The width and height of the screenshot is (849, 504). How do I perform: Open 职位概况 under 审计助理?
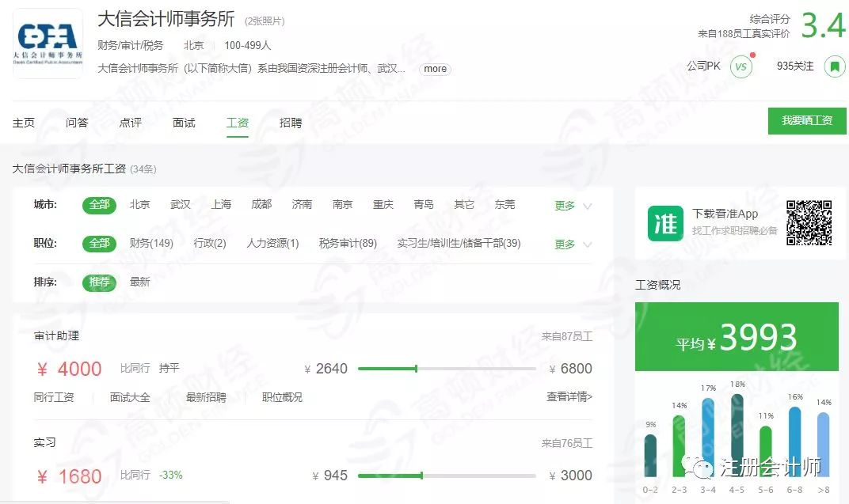tap(282, 397)
